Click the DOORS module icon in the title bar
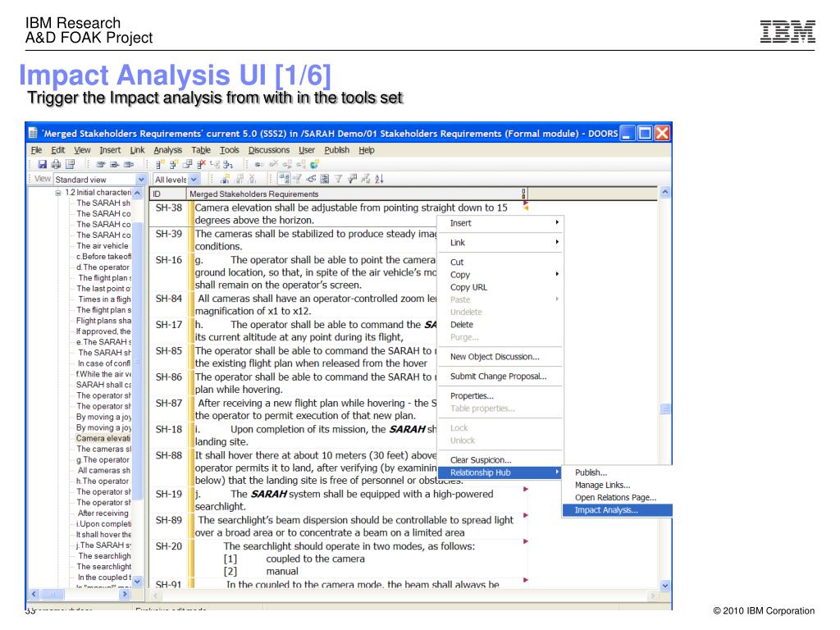Screen dimensions: 840x630 (33, 133)
